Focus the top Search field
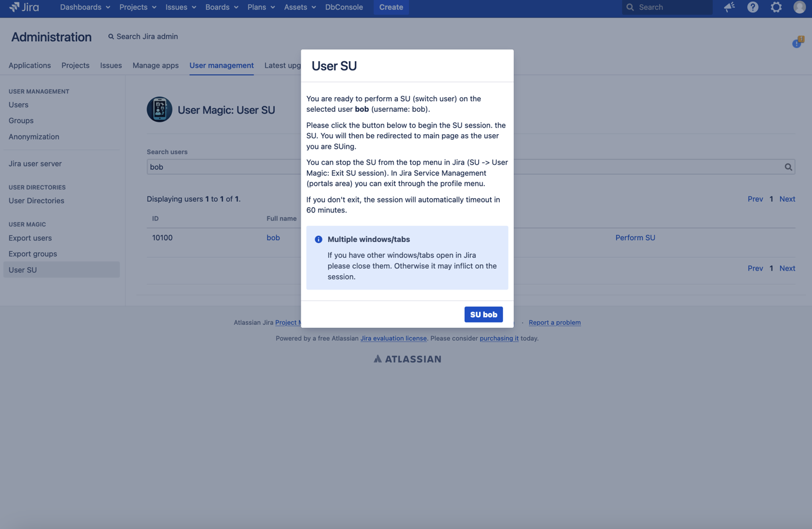The image size is (812, 529). 667,7
